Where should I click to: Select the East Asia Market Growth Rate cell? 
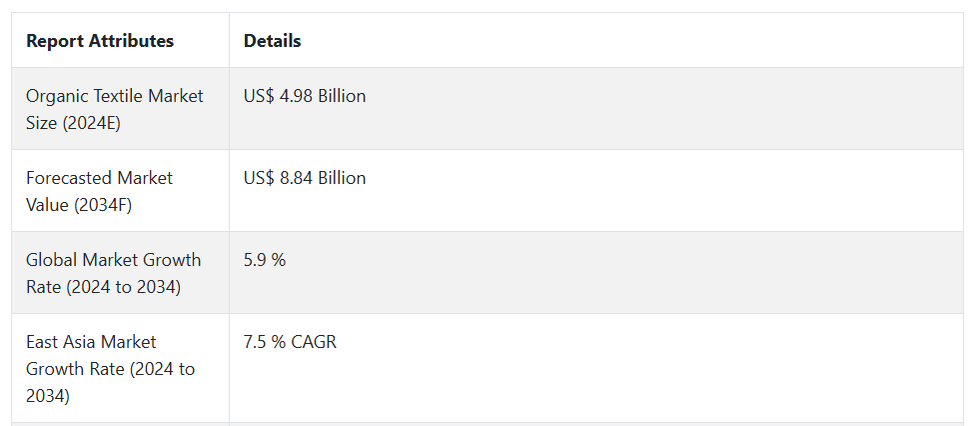pos(120,368)
